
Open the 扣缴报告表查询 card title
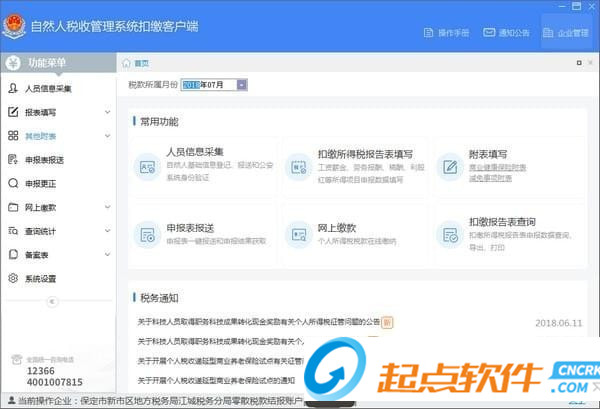pyautogui.click(x=502, y=222)
